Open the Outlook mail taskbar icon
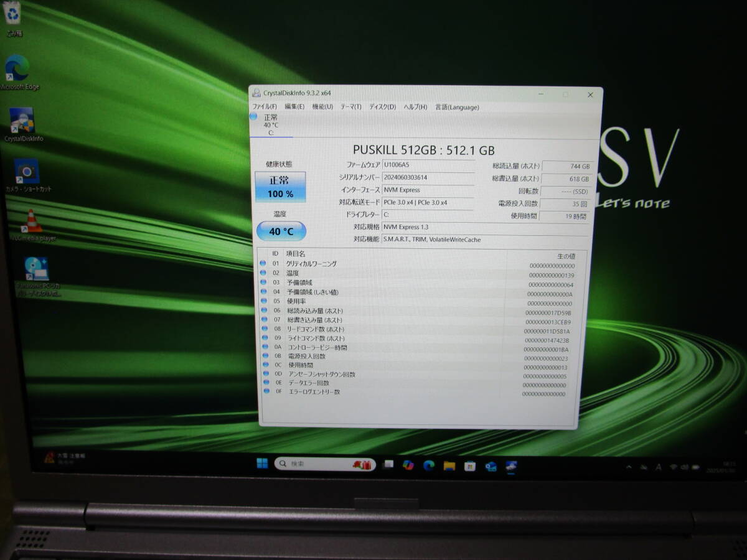Image resolution: width=747 pixels, height=560 pixels. coord(491,467)
